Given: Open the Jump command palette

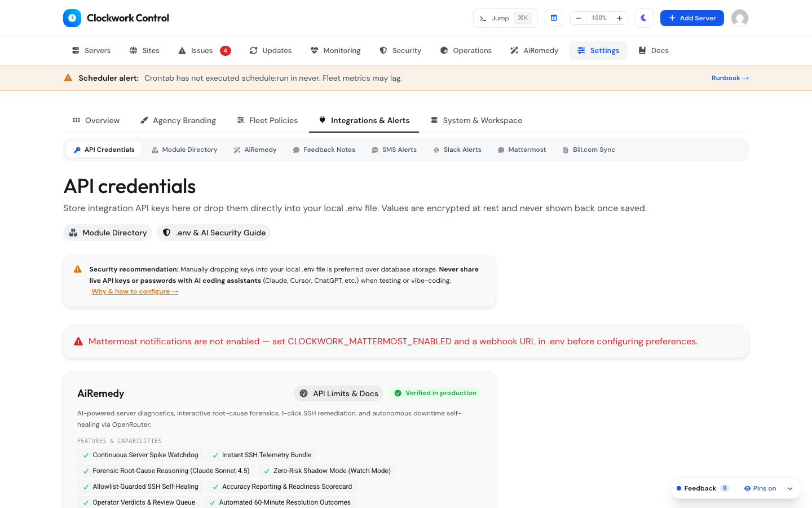Looking at the screenshot, I should coord(505,18).
